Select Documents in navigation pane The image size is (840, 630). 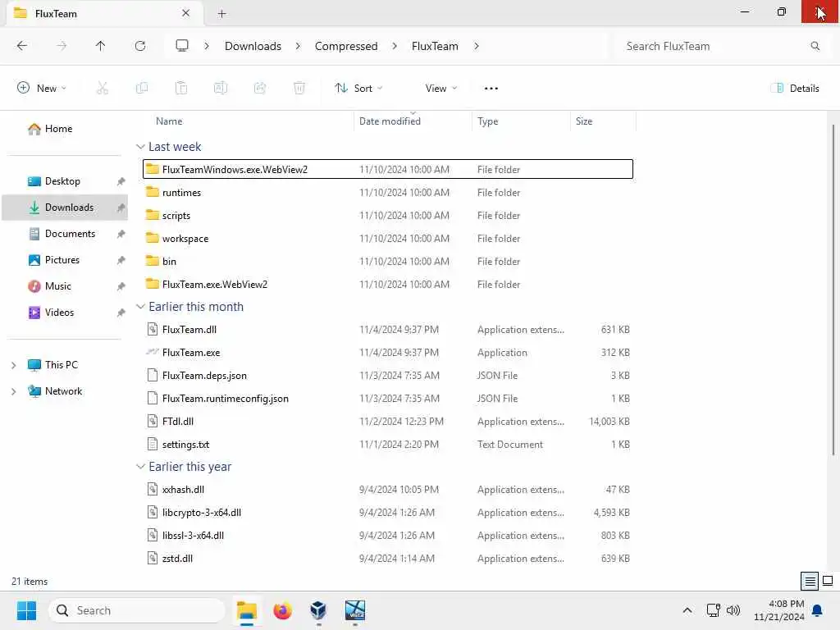66,234
